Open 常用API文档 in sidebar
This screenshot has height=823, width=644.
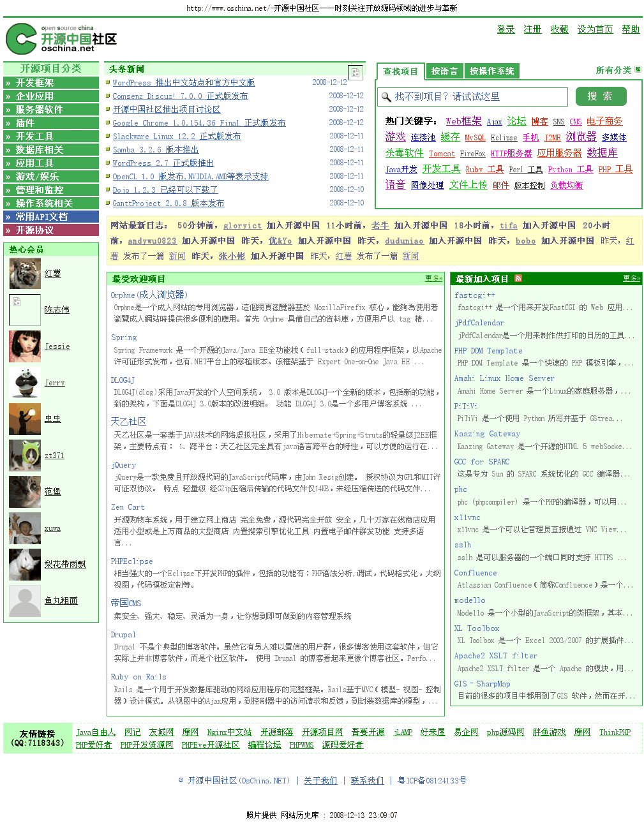[x=51, y=217]
